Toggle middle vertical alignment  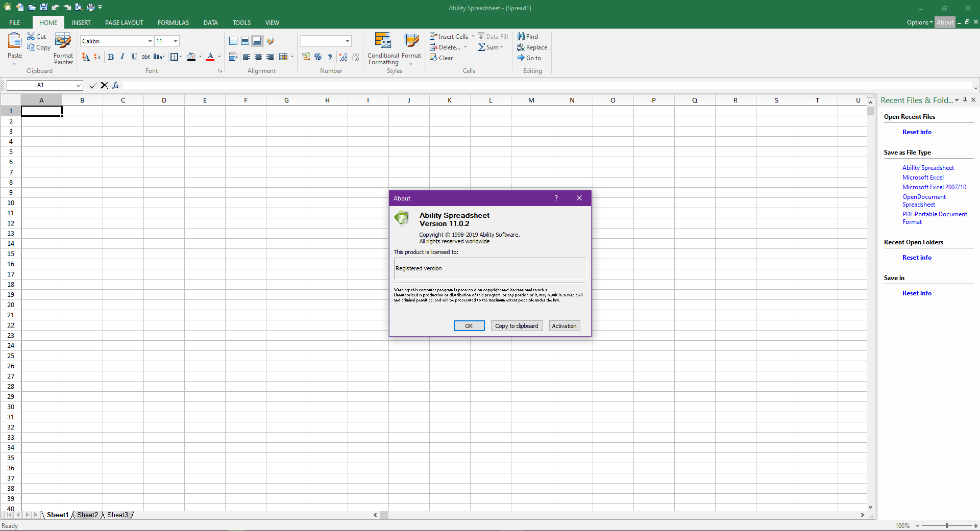click(245, 41)
